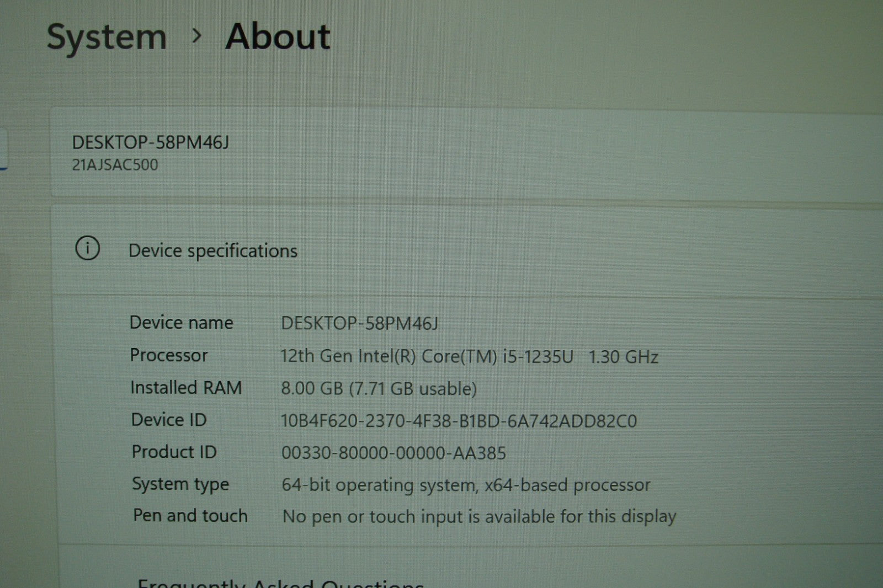Viewport: 883px width, 588px height.
Task: Select the Device name value in specifications
Action: 359,323
